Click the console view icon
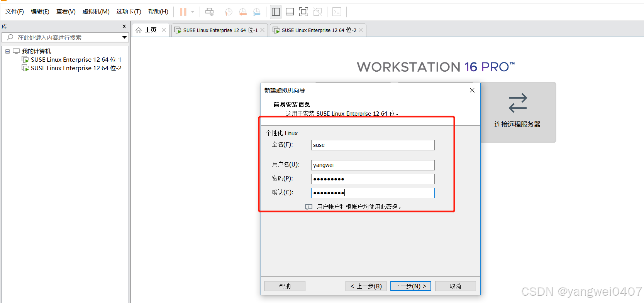This screenshot has height=303, width=644. pos(337,12)
